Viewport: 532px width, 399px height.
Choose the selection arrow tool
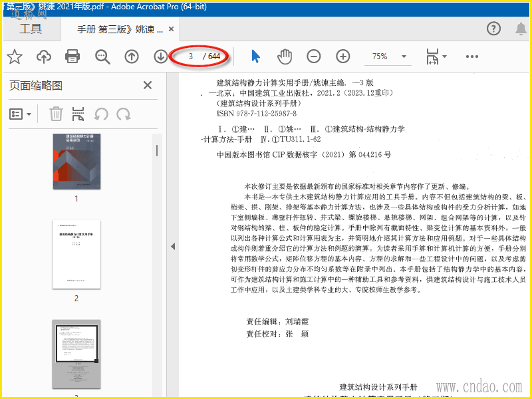256,57
